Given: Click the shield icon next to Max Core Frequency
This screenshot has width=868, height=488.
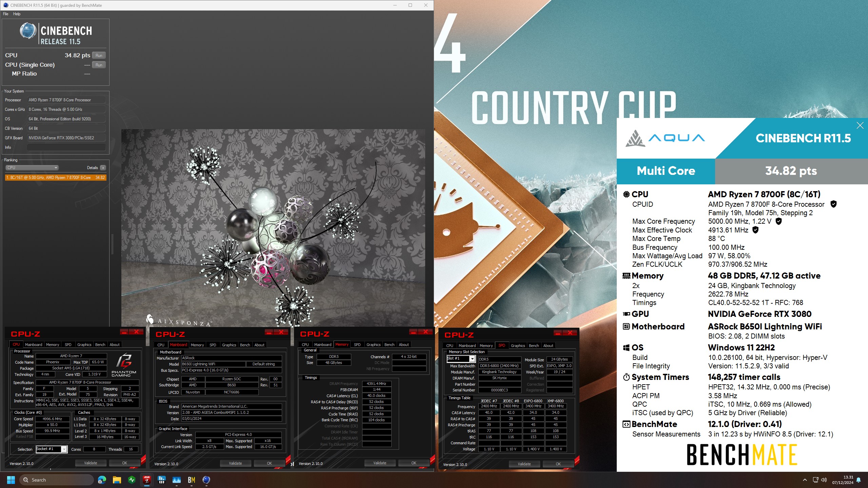Looking at the screenshot, I should pos(779,221).
